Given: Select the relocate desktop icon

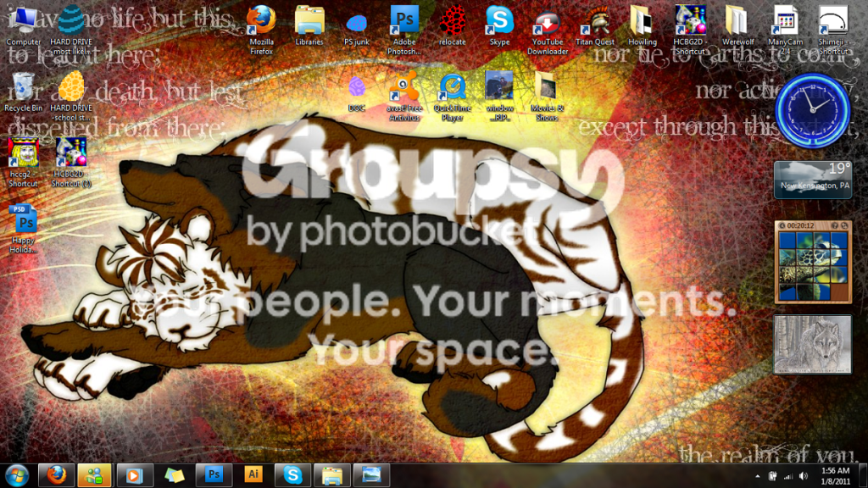Looking at the screenshot, I should pyautogui.click(x=453, y=25).
